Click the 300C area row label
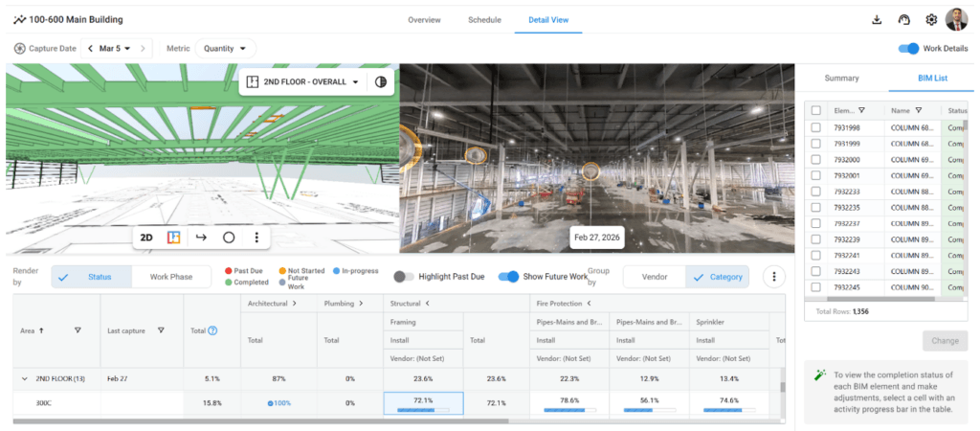Screen dimensions: 980x431 point(44,403)
